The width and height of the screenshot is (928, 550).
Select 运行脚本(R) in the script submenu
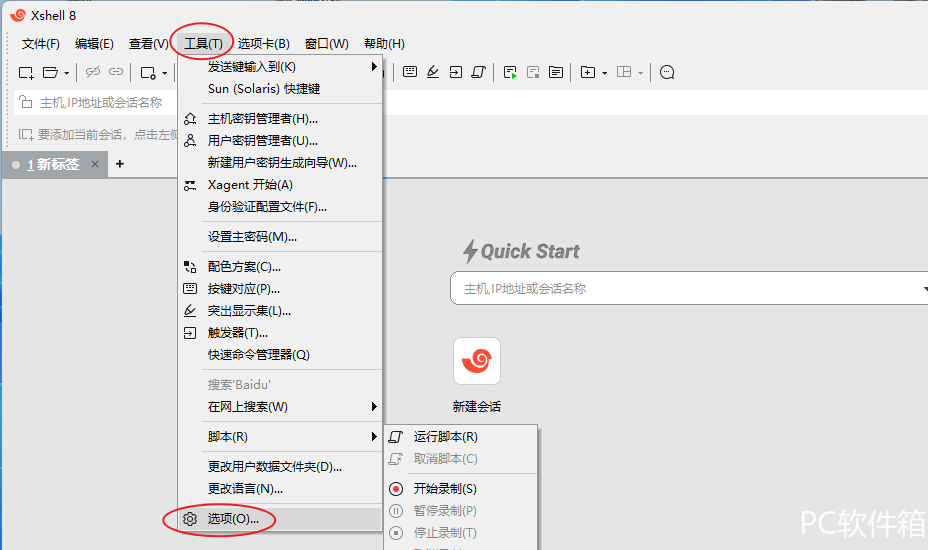tap(460, 437)
